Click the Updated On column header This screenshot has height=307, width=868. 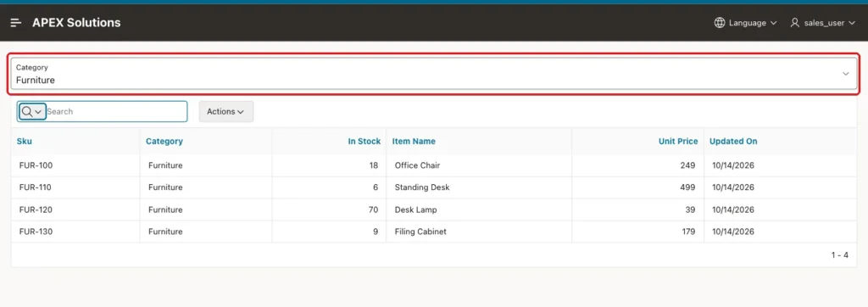click(x=733, y=142)
